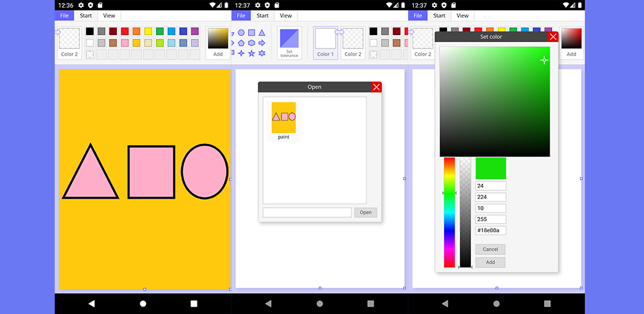The height and width of the screenshot is (314, 644).
Task: Open the Start tab above the Open dialog
Action: pyautogui.click(x=262, y=16)
